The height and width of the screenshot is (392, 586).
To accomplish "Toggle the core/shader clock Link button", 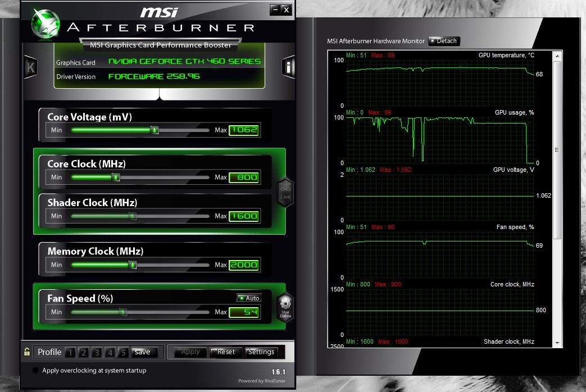I will 285,192.
